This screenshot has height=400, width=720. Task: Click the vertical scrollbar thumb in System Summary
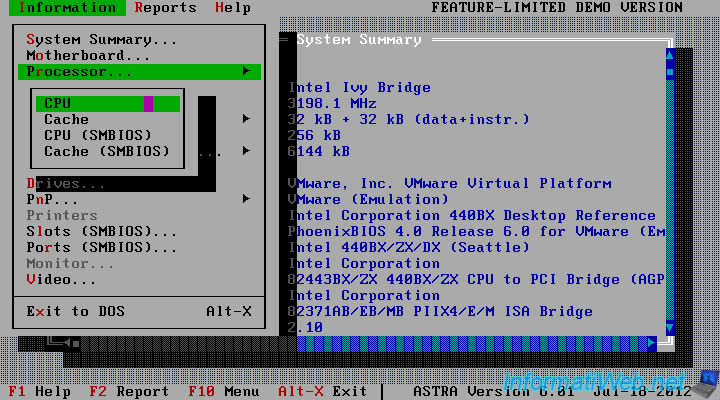pyautogui.click(x=670, y=72)
